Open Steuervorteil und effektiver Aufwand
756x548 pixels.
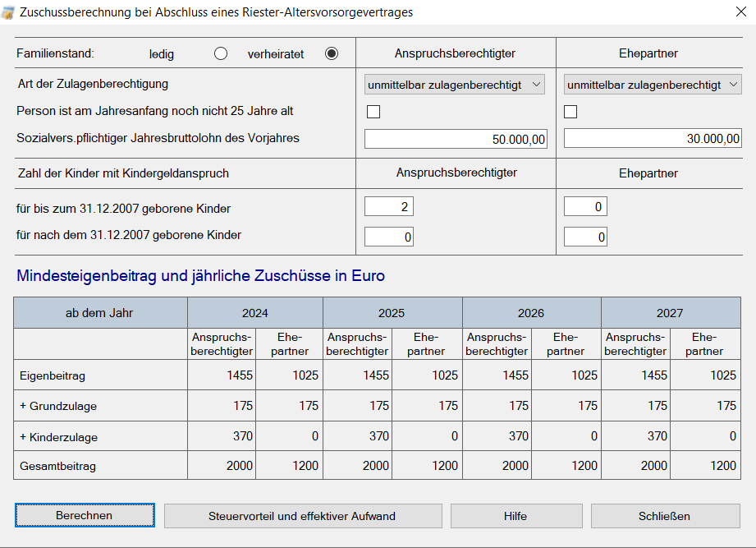[303, 516]
